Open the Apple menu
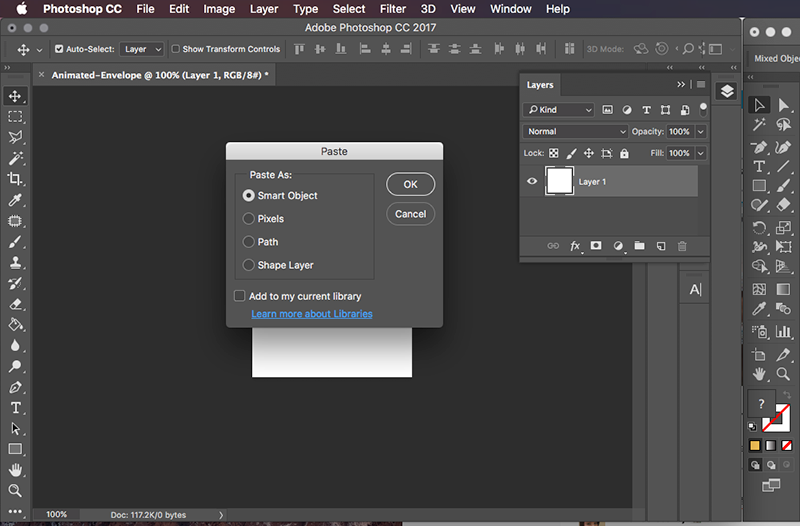 (22, 9)
